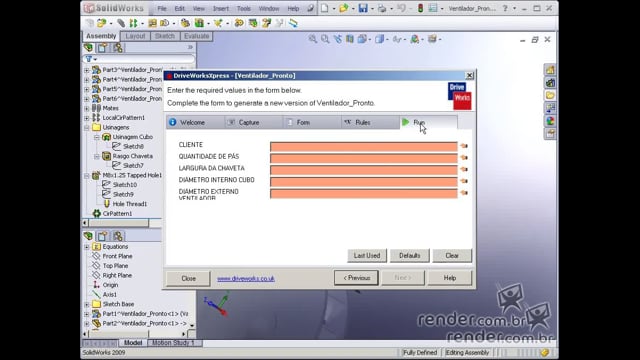Expand the Mates tree node
Screen dimensions: 640x360
coord(87,109)
